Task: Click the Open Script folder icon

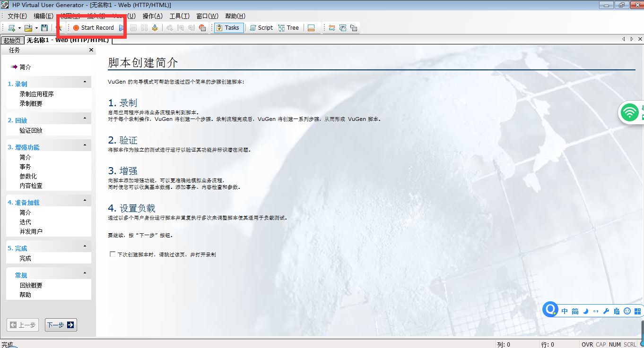Action: (28, 28)
